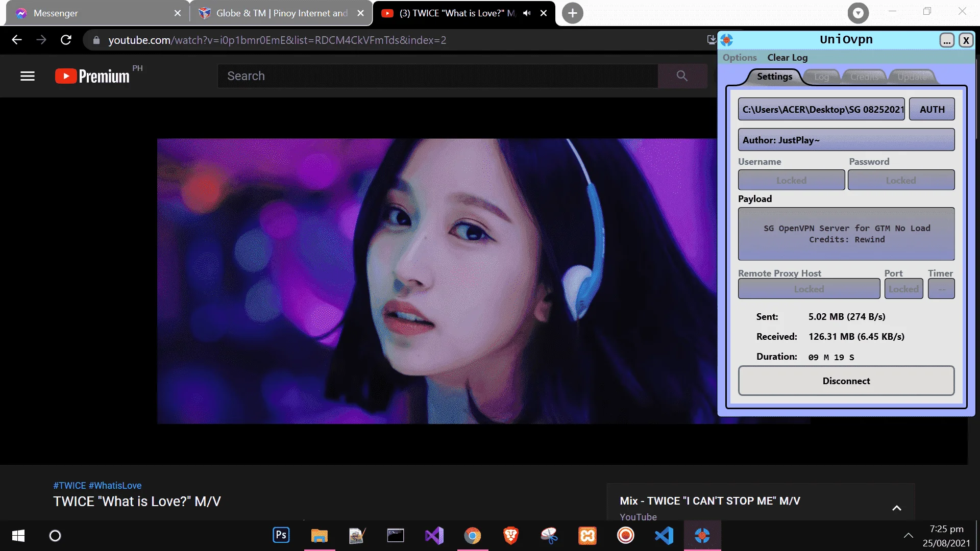
Task: Open the UniOvpn Options menu
Action: pos(740,58)
